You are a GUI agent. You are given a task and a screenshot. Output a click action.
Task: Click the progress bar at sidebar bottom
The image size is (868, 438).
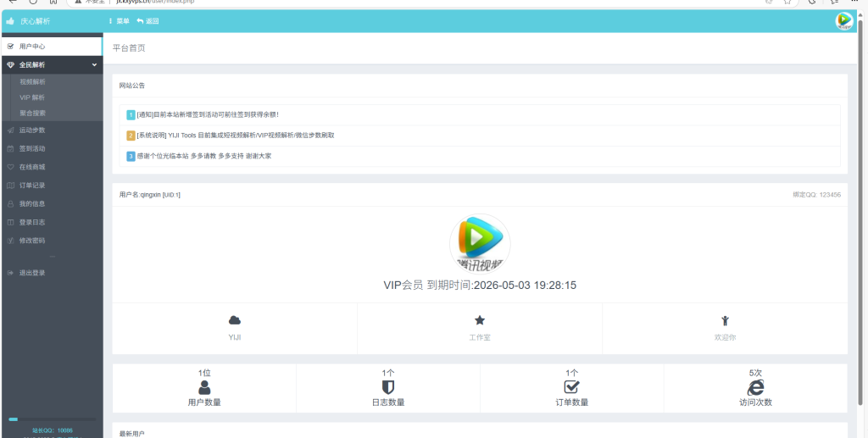[52, 419]
